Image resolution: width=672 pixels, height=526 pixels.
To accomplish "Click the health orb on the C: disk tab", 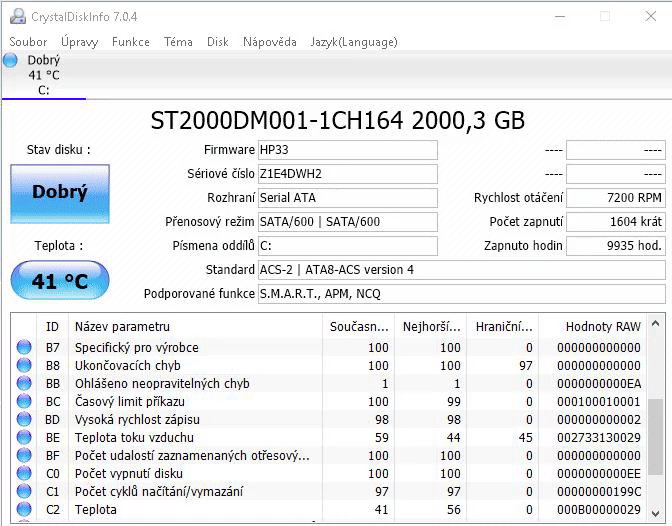I will (x=11, y=61).
